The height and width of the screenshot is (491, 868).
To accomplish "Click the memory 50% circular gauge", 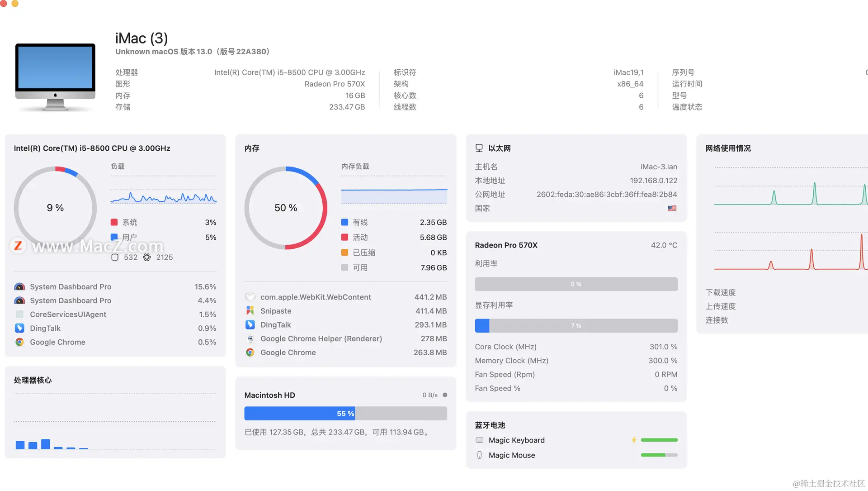I will point(286,208).
